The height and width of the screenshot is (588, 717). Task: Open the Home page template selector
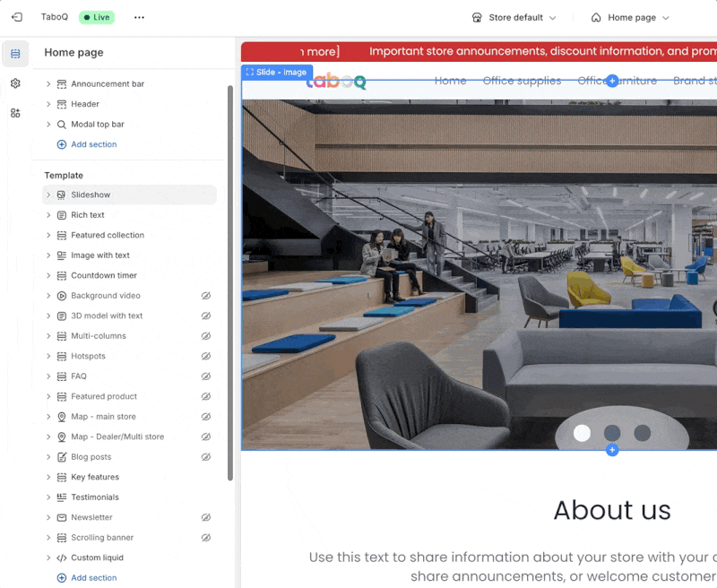click(630, 17)
